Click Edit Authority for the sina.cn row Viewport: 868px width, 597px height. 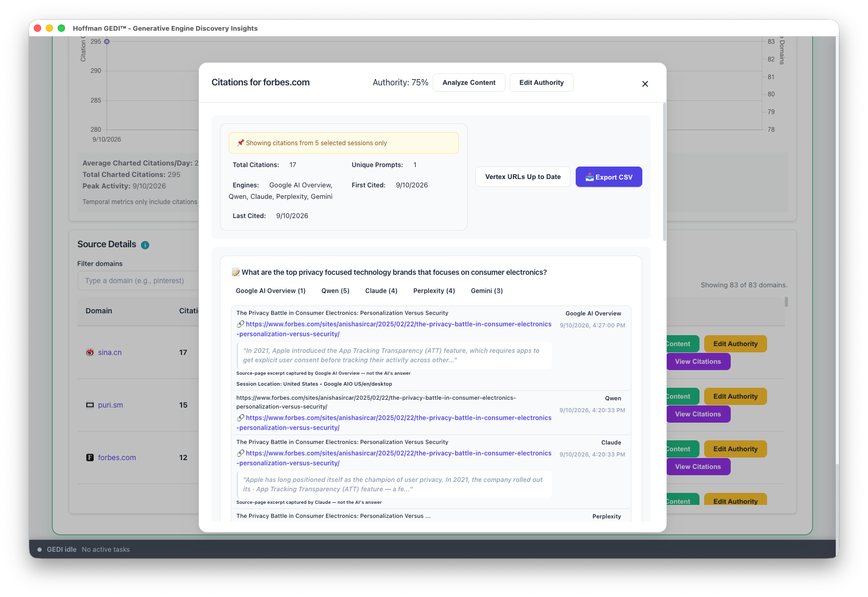[735, 344]
